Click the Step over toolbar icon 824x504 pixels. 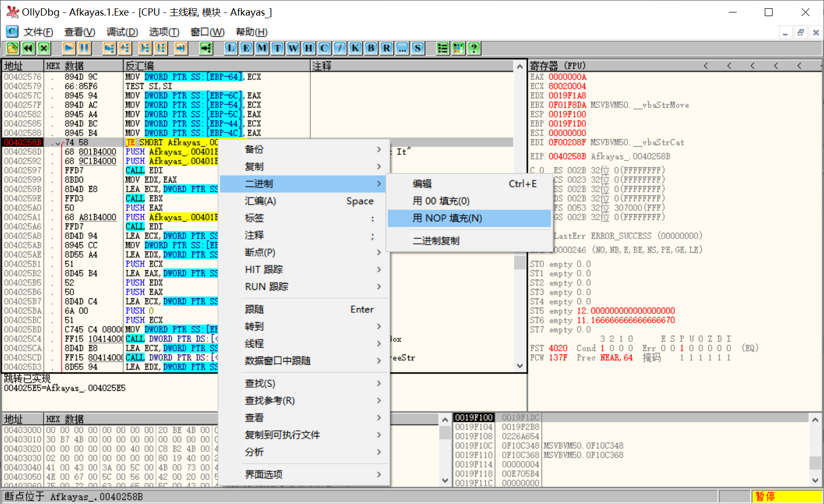[125, 48]
